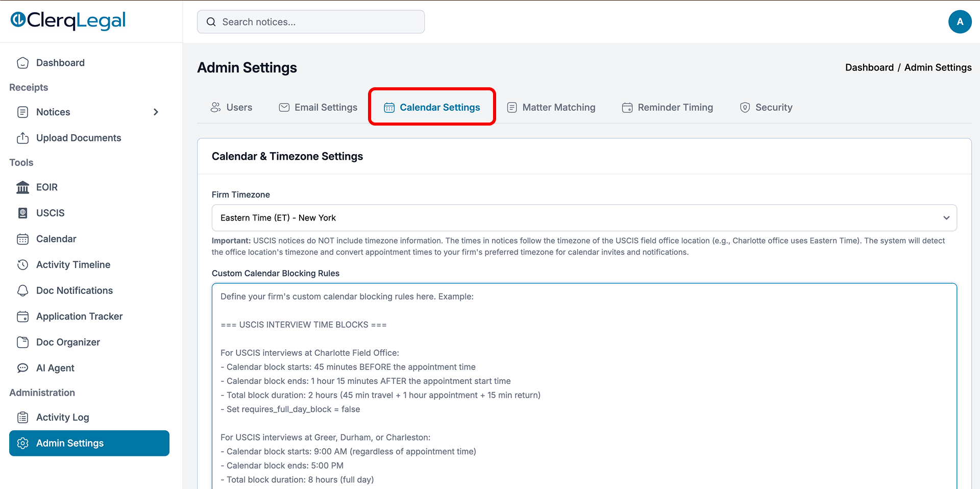Open the AI Agent page

pos(89,368)
